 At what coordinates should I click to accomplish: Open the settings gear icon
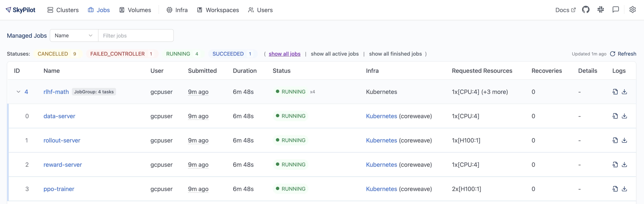click(632, 10)
